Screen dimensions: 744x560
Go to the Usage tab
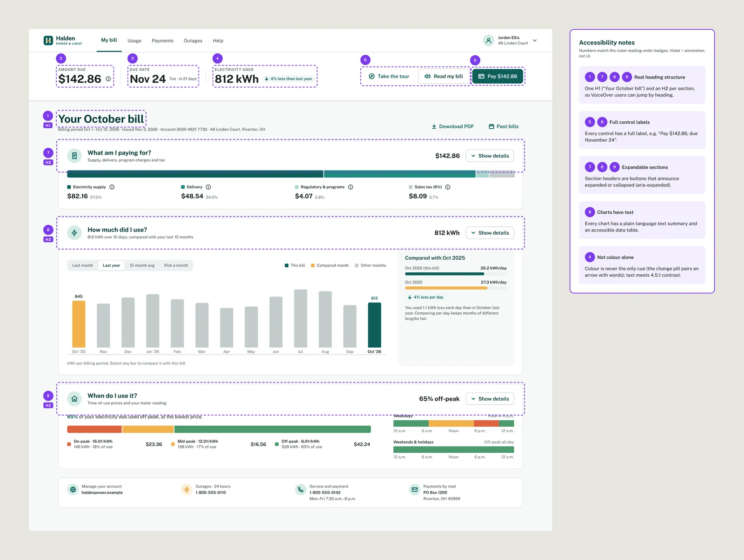(134, 41)
